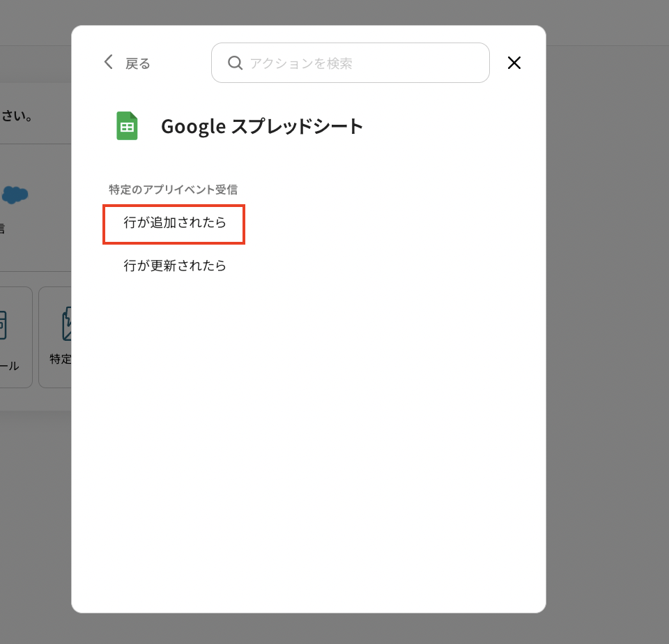Click the Google スプレッドシート title text
Screen dimensions: 669x644
click(261, 126)
